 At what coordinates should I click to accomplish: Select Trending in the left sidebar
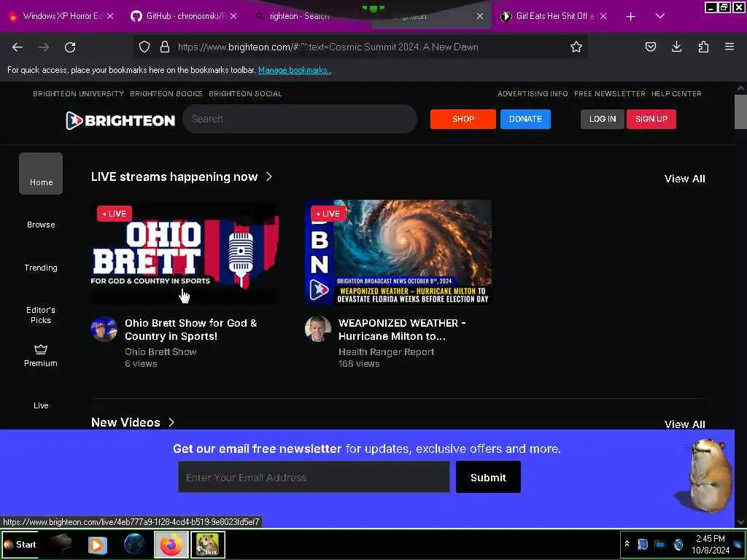point(41,268)
